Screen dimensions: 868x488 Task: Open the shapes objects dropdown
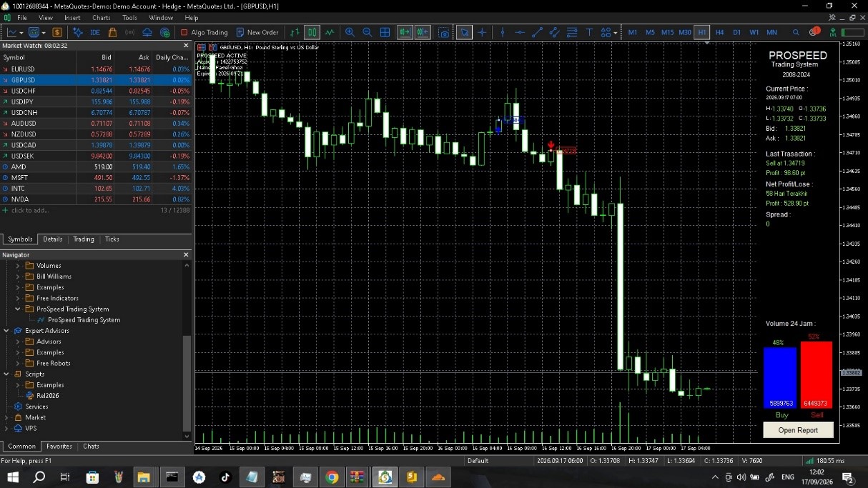click(x=608, y=32)
